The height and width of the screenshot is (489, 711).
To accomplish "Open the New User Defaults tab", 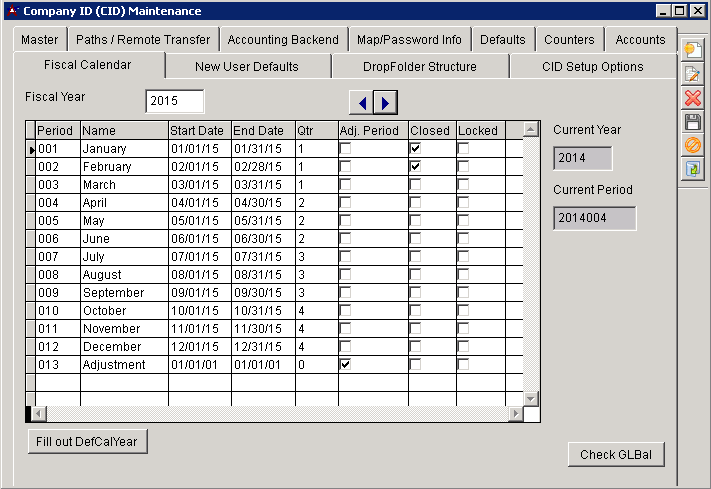I will 247,67.
